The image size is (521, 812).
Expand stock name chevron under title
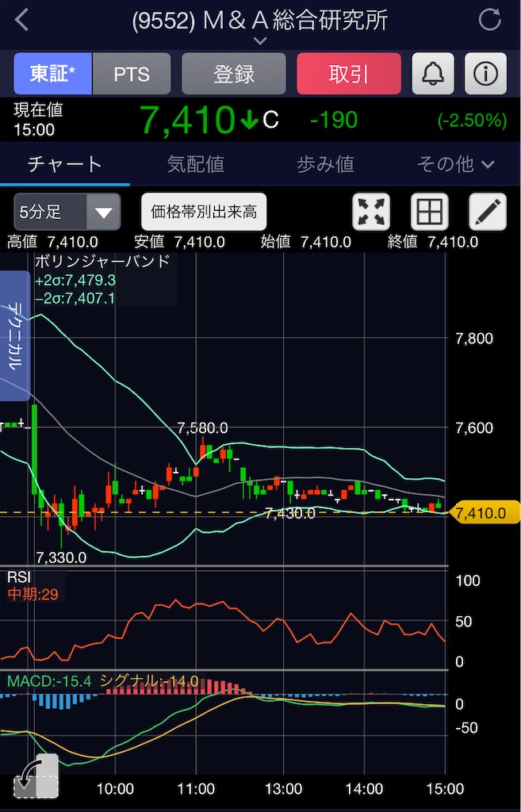[x=260, y=40]
